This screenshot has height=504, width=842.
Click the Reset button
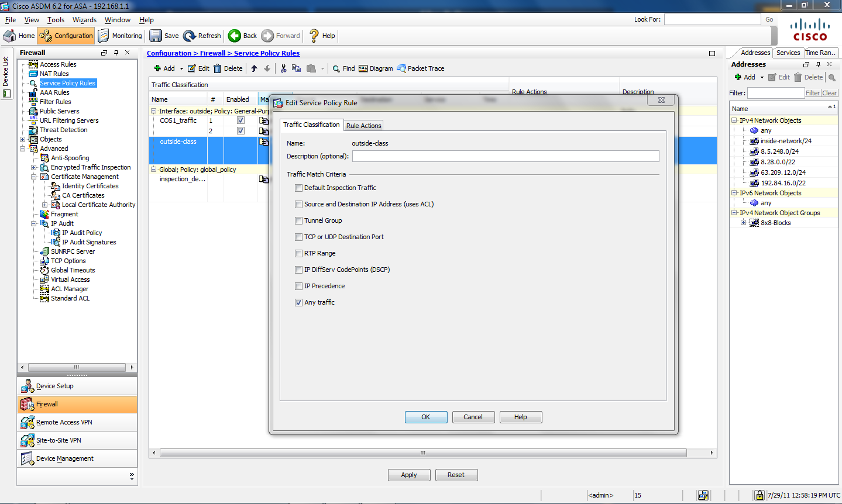click(x=456, y=475)
